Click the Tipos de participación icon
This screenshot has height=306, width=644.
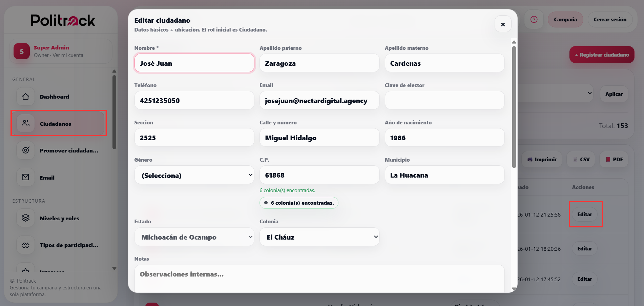[25, 245]
